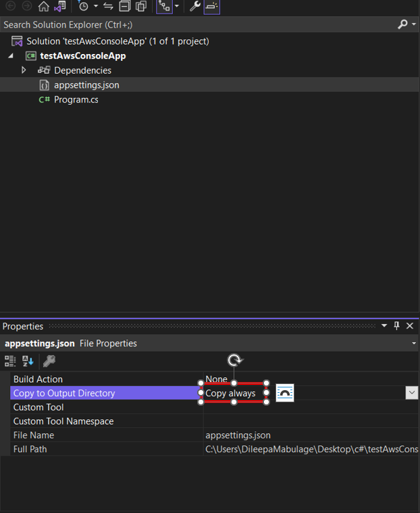The width and height of the screenshot is (420, 513).
Task: Click the Full Path value starting C:\Users
Action: point(312,449)
